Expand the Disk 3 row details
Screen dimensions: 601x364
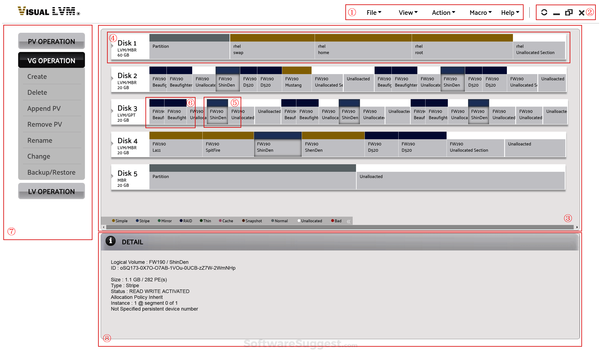112,111
